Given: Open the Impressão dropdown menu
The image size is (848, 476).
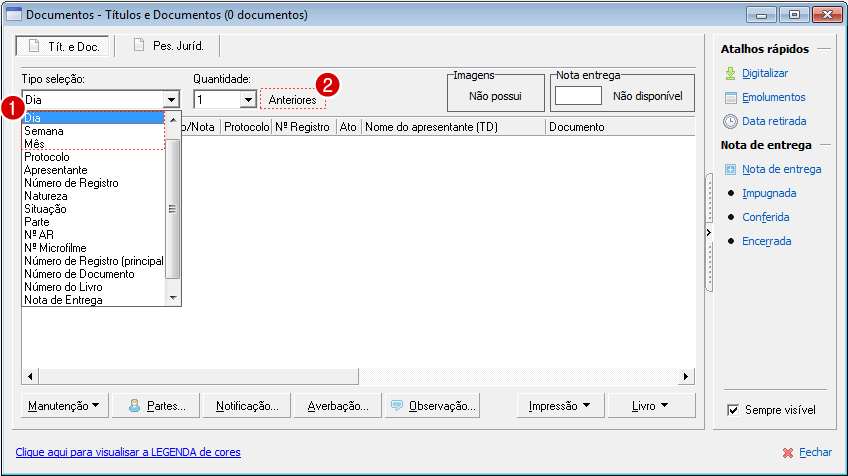Looking at the screenshot, I should tap(560, 406).
